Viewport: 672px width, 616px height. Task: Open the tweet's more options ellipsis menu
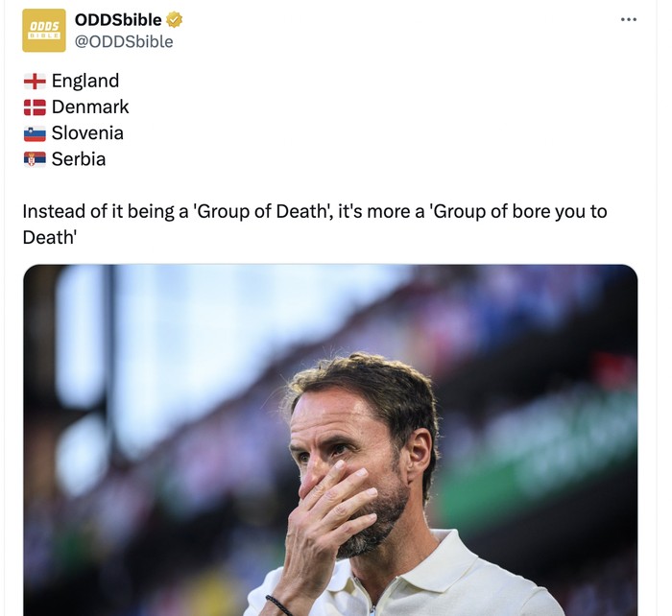(x=629, y=20)
